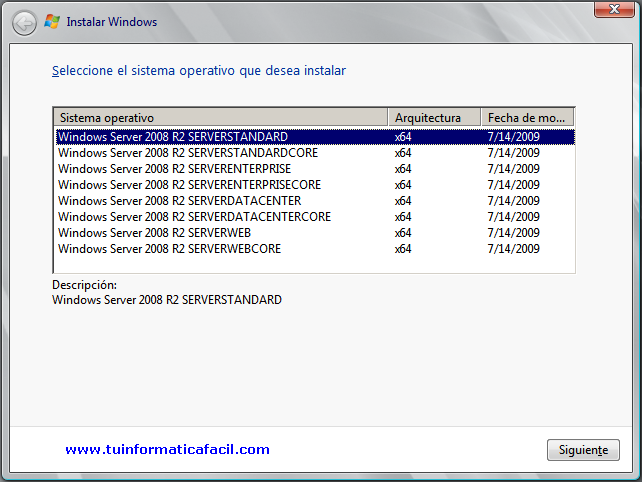This screenshot has width=642, height=482.
Task: Select Windows Server 2008 R2 SERVERWEBCORE row
Action: point(315,249)
